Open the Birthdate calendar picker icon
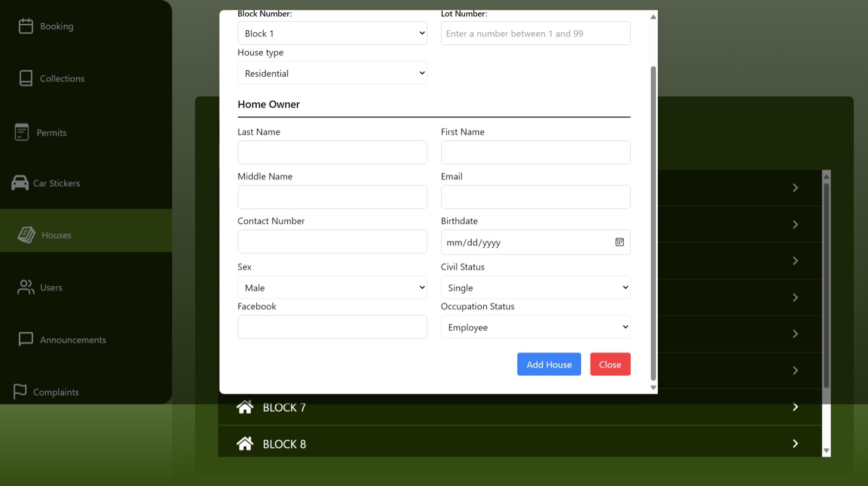Screen dimensions: 868x486 [x=619, y=242]
